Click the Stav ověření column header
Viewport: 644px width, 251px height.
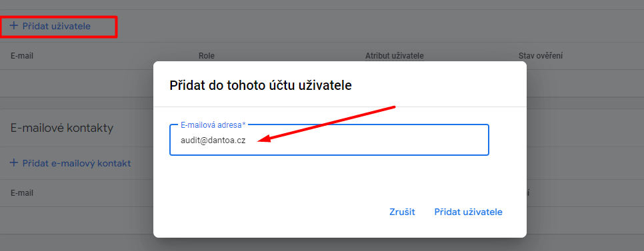[541, 56]
